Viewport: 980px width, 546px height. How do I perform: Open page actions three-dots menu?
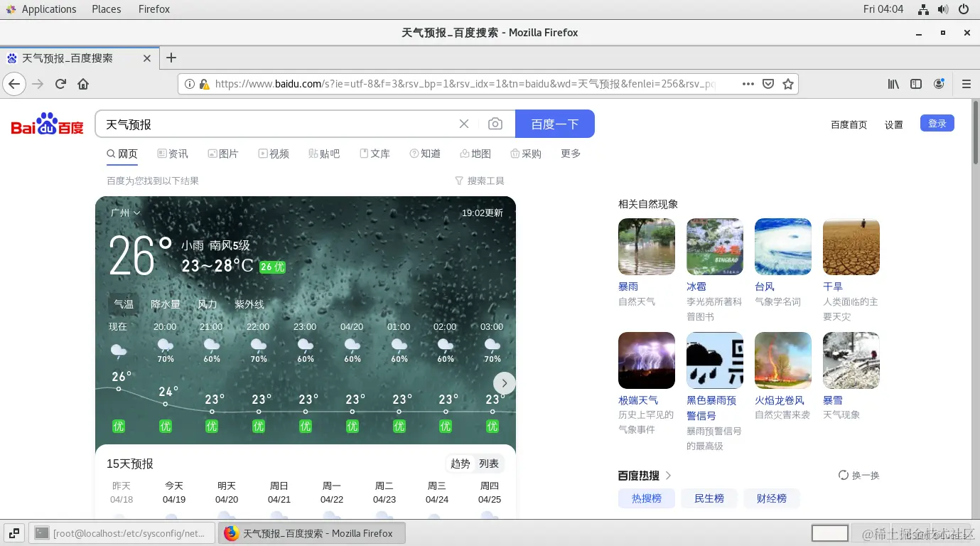point(748,84)
